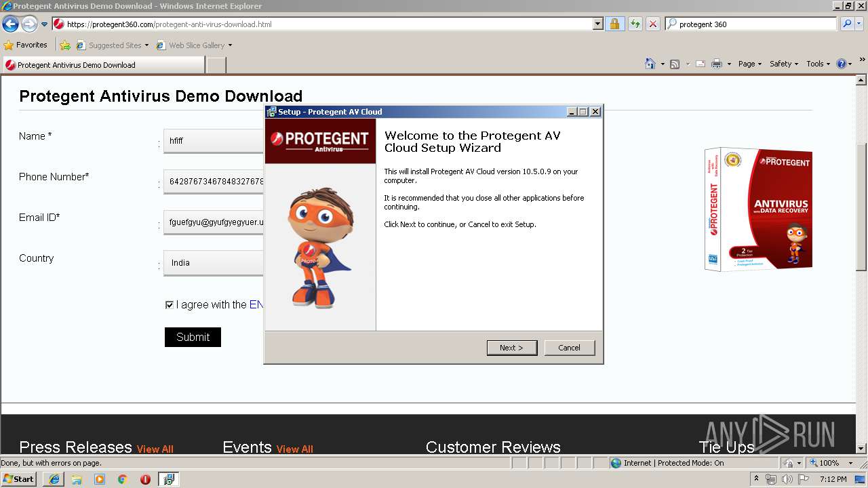Open the Page menu
Image resolution: width=868 pixels, height=488 pixels.
(x=750, y=64)
